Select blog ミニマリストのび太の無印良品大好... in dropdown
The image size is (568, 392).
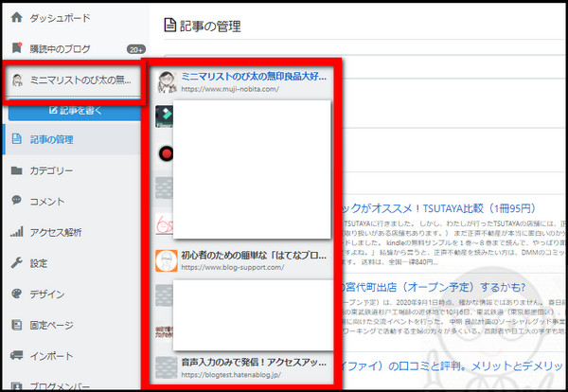pyautogui.click(x=254, y=76)
